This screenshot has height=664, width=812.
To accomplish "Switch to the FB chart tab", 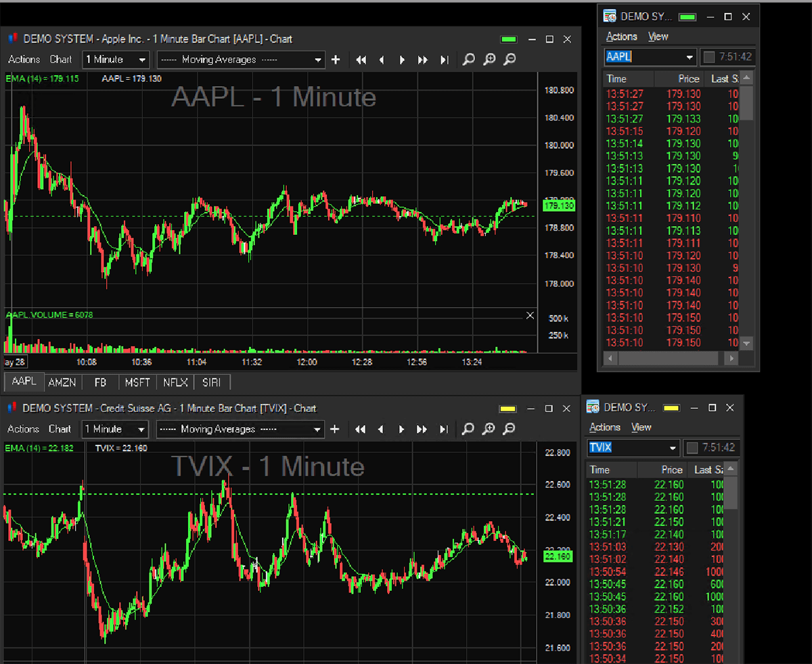I will point(100,382).
